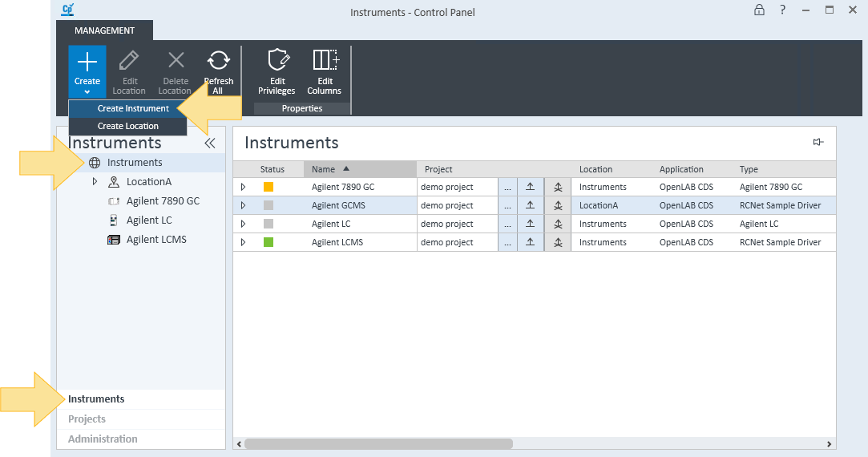The image size is (868, 457).
Task: Click the Agilent LCMS tree icon
Action: coord(114,240)
